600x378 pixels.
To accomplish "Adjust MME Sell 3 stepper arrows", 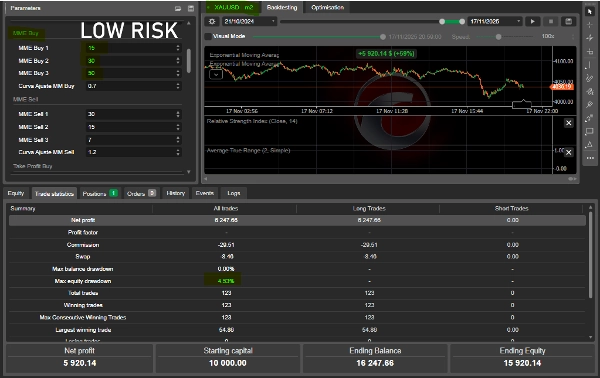I will click(x=178, y=140).
